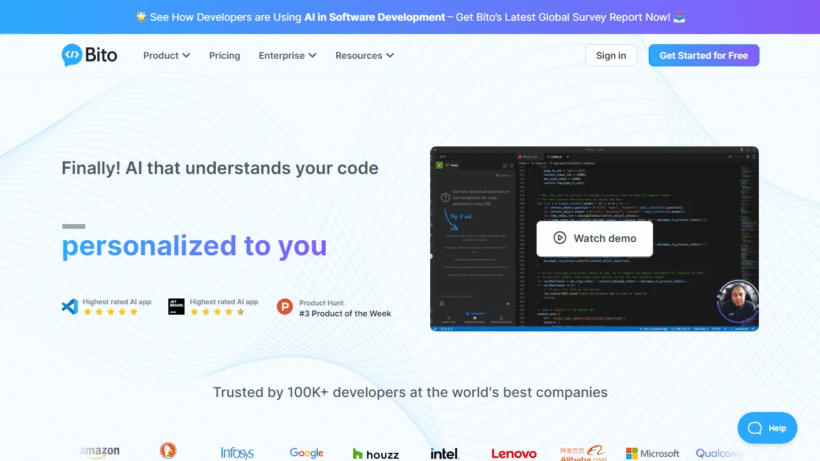Click the Visual Studio Code logo icon
The width and height of the screenshot is (820, 461).
70,306
